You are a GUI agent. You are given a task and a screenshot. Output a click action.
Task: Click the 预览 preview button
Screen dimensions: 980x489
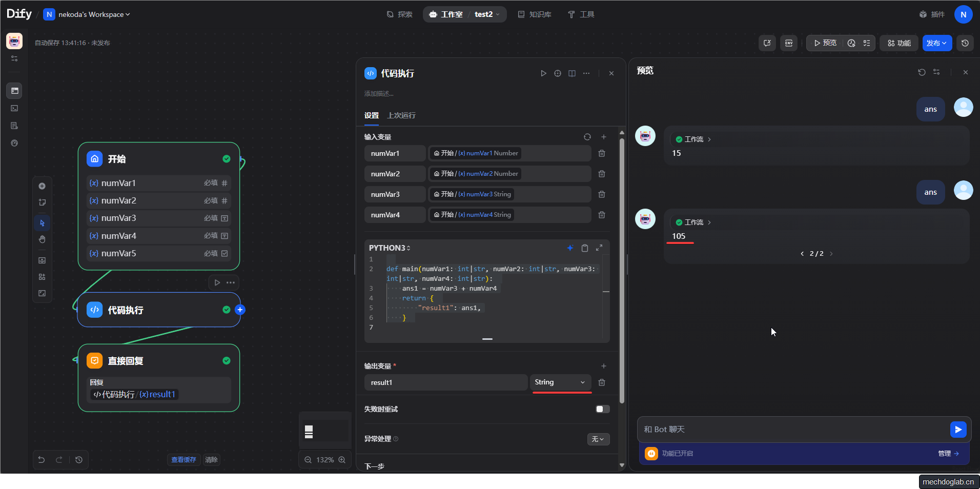point(825,43)
